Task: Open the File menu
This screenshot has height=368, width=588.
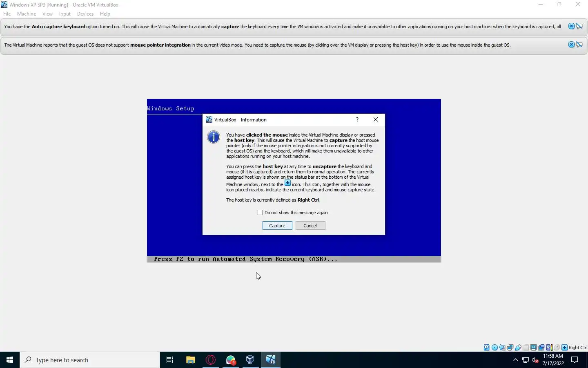Action: point(7,13)
